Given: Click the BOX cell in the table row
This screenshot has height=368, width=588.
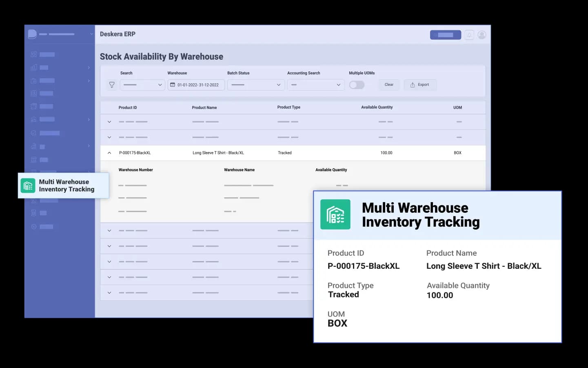Looking at the screenshot, I should [458, 153].
